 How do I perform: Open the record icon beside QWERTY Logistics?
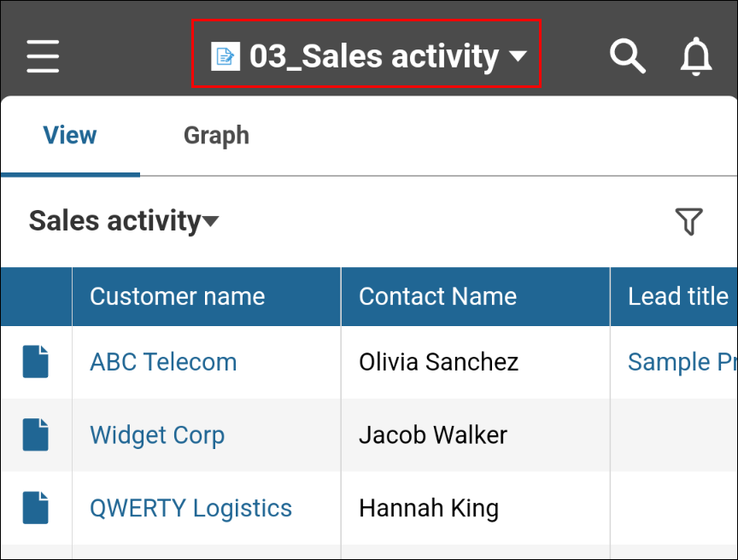pyautogui.click(x=35, y=507)
